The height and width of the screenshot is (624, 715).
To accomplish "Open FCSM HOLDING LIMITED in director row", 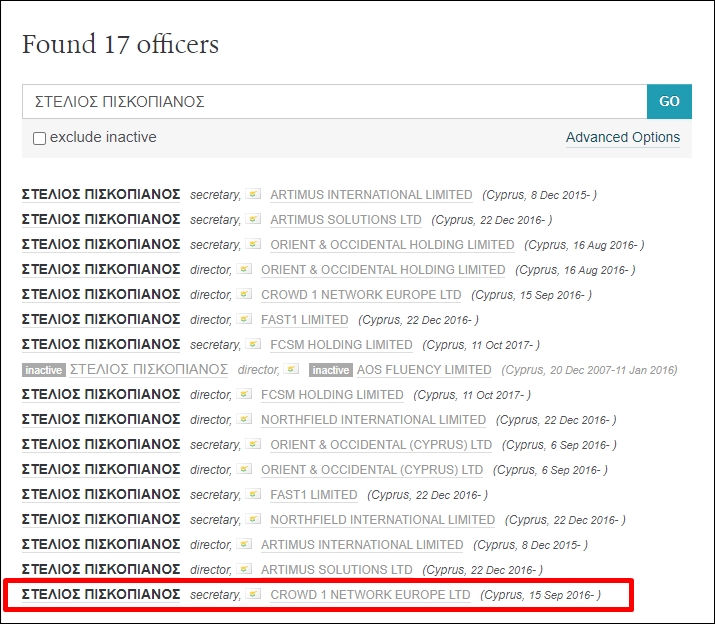I will click(332, 395).
